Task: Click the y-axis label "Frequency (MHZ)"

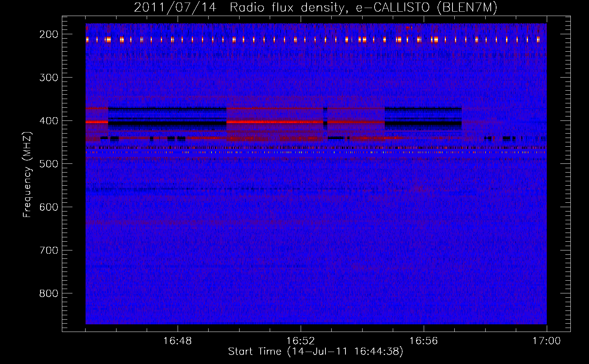Action: (x=27, y=174)
